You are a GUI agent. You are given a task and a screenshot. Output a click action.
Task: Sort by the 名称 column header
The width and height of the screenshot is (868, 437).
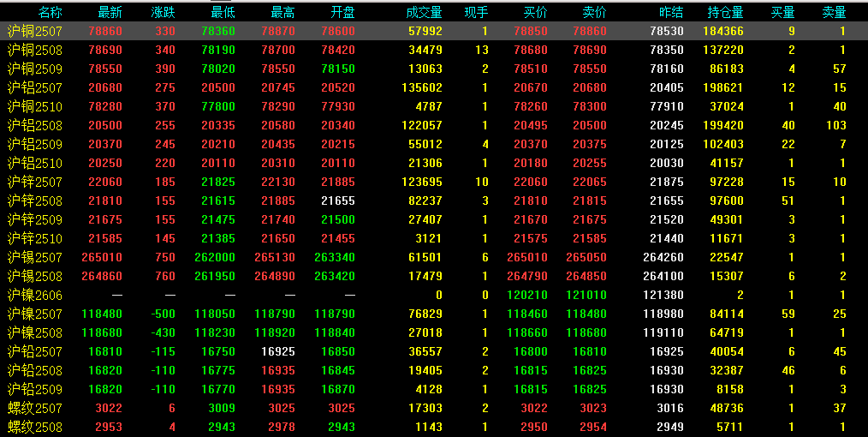coord(51,13)
